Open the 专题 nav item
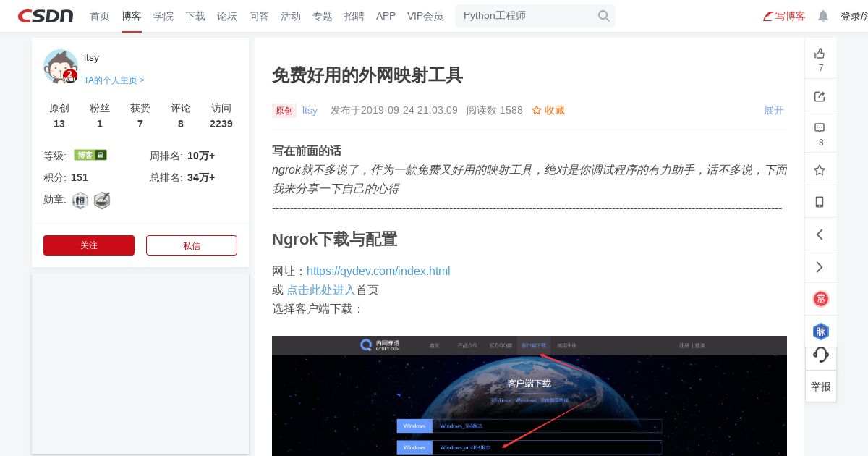Viewport: 868px width, 456px height. (323, 16)
